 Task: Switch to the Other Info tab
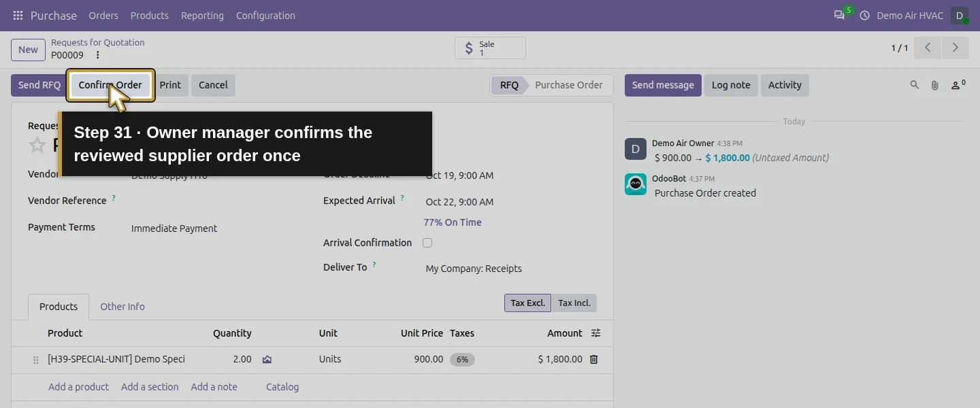(122, 307)
